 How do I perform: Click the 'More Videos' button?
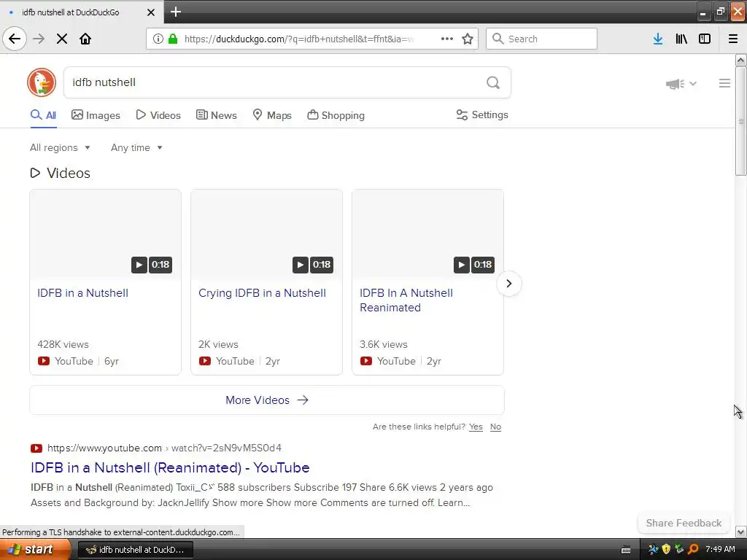pyautogui.click(x=267, y=400)
